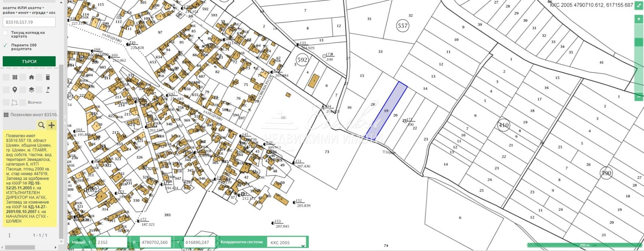The height and width of the screenshot is (251, 644).
Task: Click the plus icon beside the magnifier
Action: [52, 125]
